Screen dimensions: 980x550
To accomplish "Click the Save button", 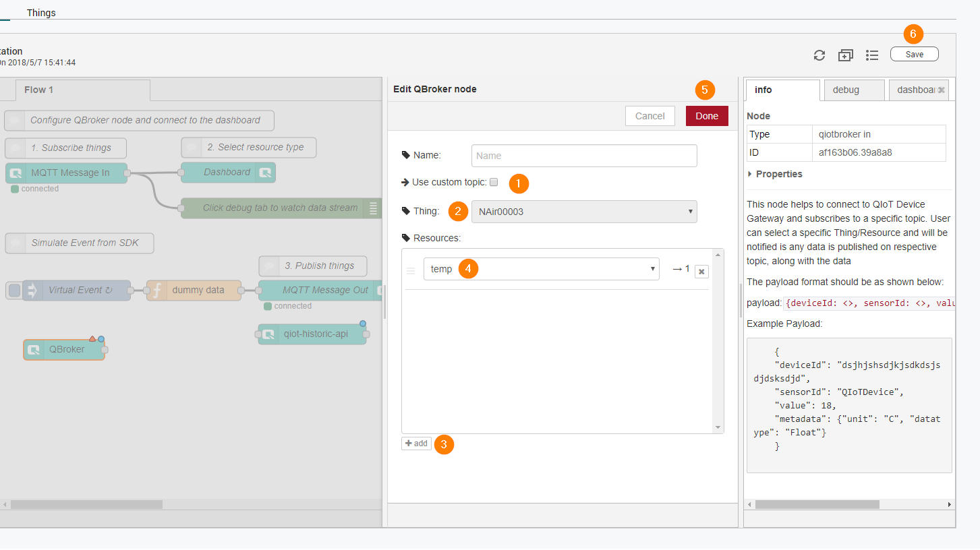I will pos(914,55).
